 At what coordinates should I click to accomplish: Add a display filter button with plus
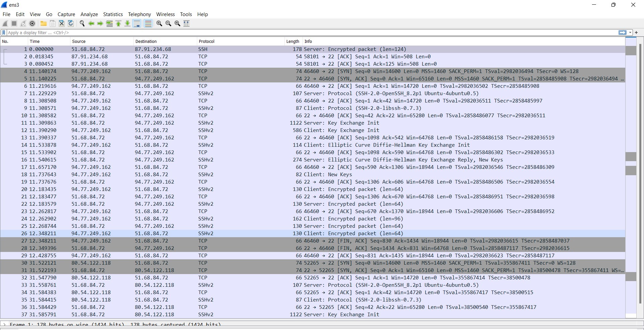(636, 32)
